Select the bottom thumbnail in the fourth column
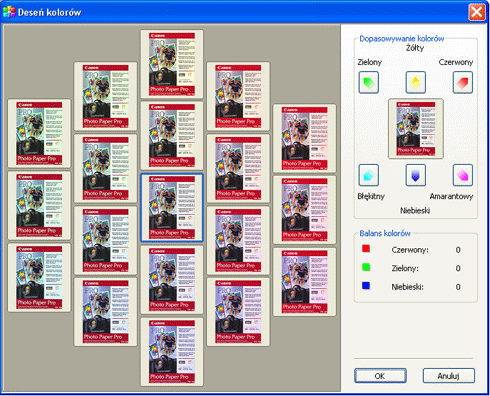This screenshot has height=396, width=490. pos(238,312)
